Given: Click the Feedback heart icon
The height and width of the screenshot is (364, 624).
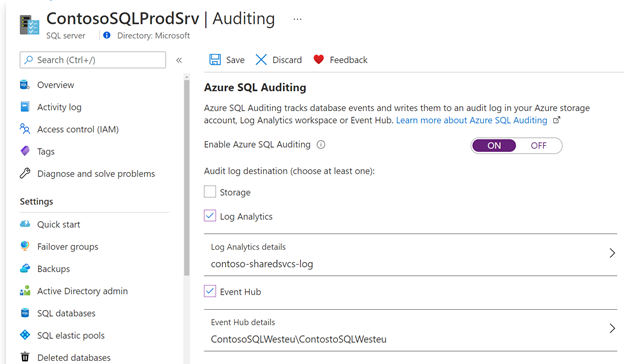Looking at the screenshot, I should [318, 60].
